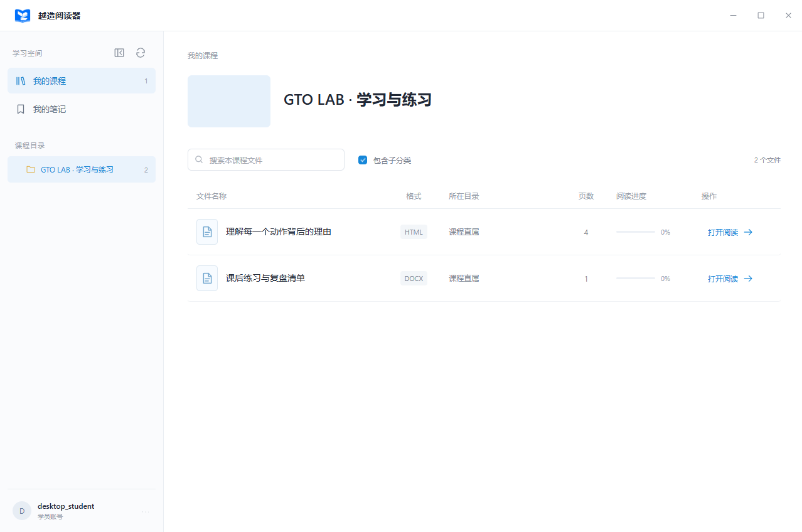Click file name 理解每一个动作背后的理由
The image size is (802, 532).
pyautogui.click(x=279, y=231)
